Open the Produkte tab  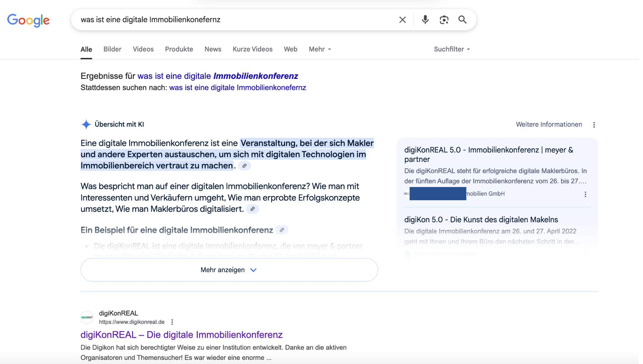[x=179, y=49]
